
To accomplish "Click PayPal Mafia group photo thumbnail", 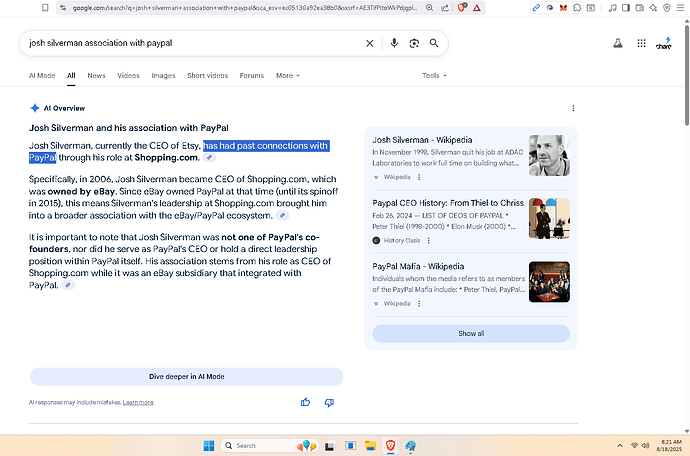I will 549,282.
